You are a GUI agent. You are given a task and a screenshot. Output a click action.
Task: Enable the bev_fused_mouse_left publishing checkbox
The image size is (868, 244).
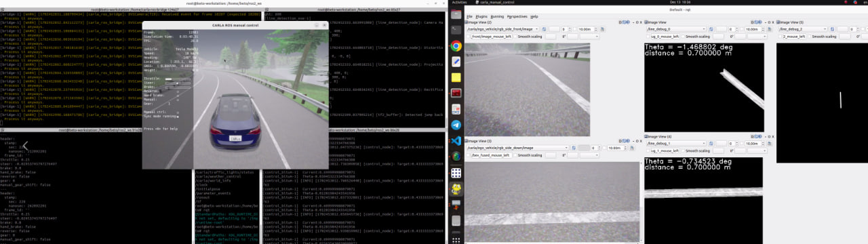(x=468, y=155)
